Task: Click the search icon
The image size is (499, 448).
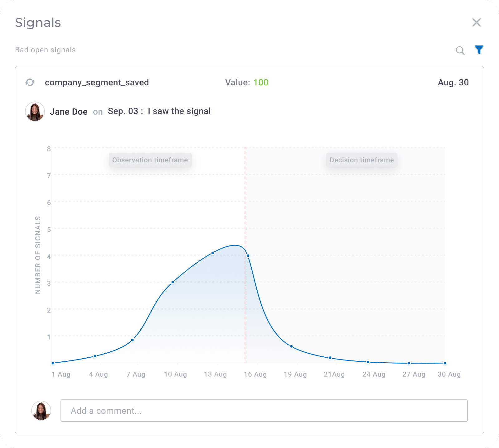Action: [460, 50]
